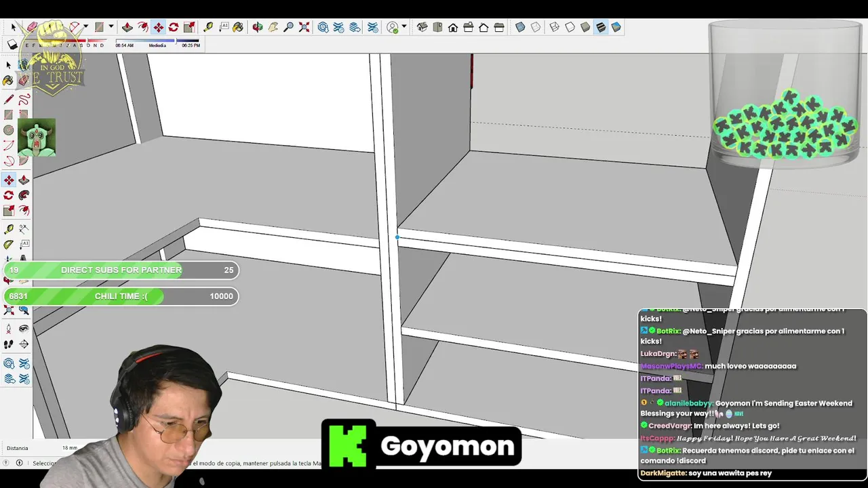Select the Circle tool in left toolbar
This screenshot has height=488, width=868.
tap(9, 130)
